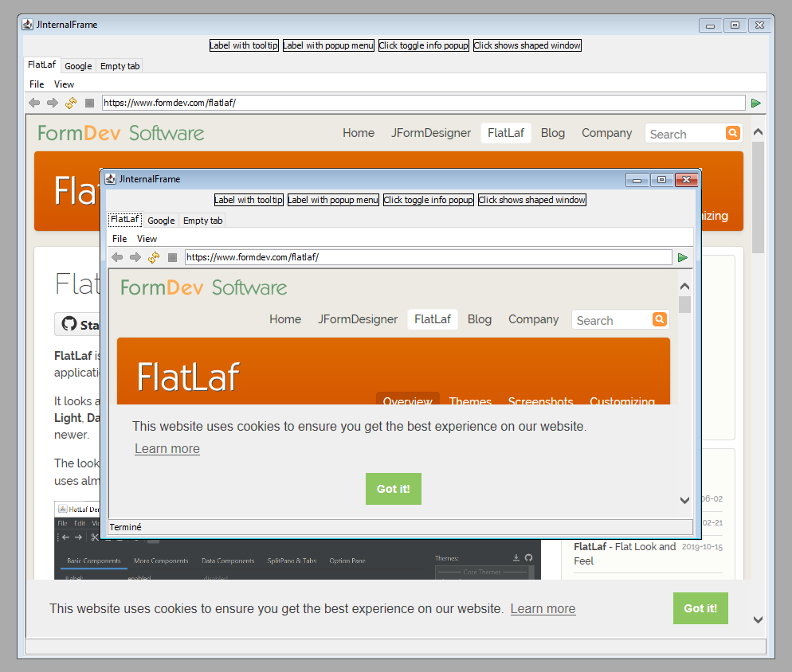792x672 pixels.
Task: Maximize the inner JInternalFrame
Action: (x=661, y=180)
